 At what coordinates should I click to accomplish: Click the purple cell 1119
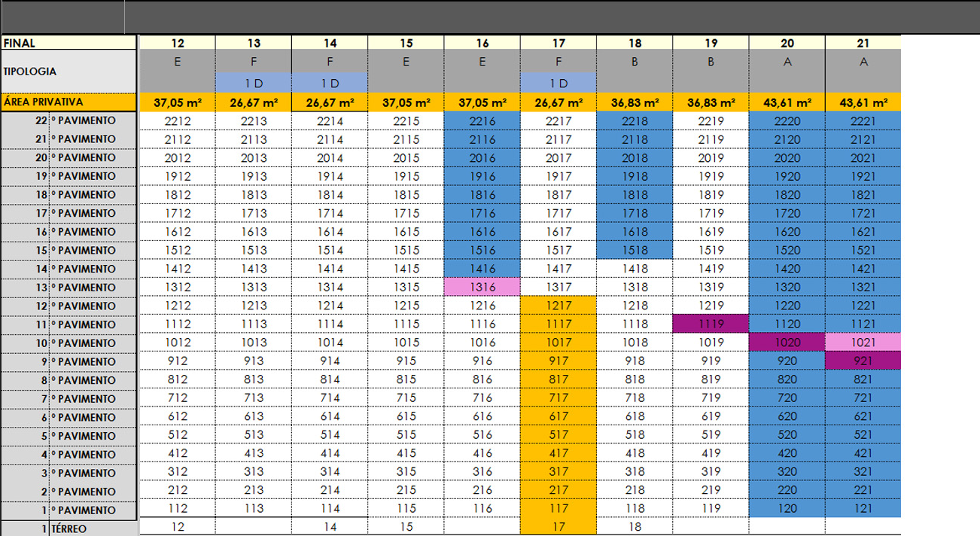pos(711,324)
